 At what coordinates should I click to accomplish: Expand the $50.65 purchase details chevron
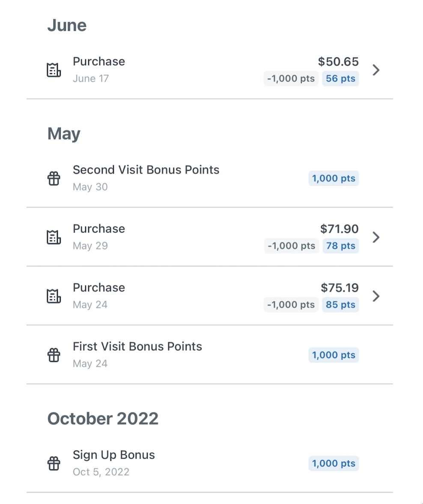[376, 70]
